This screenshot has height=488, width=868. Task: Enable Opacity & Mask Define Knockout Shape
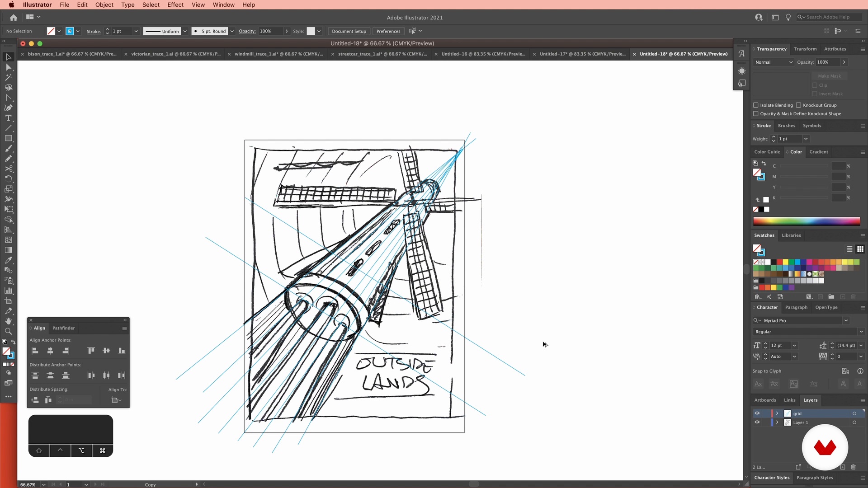click(x=756, y=114)
